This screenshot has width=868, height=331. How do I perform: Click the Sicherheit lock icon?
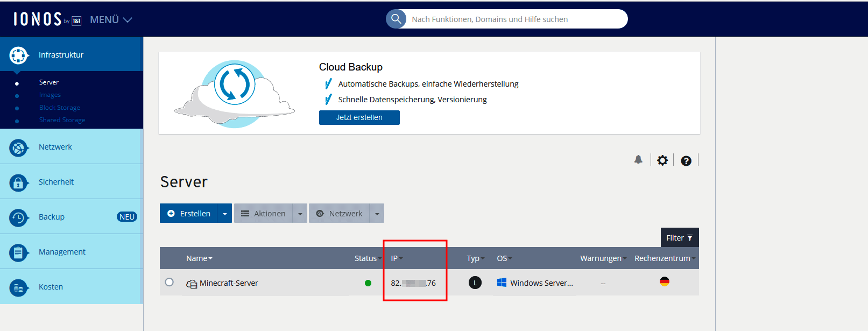pyautogui.click(x=18, y=182)
